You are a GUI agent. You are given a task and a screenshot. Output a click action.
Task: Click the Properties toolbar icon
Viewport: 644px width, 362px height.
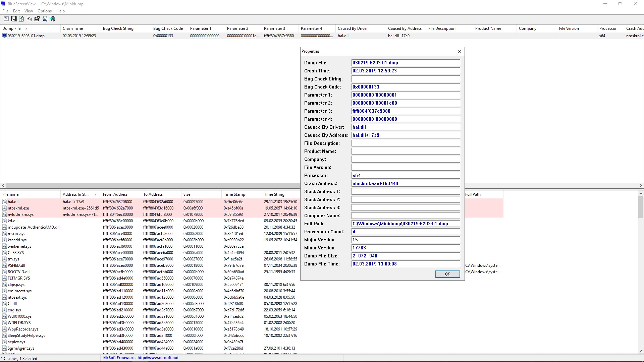pos(37,19)
